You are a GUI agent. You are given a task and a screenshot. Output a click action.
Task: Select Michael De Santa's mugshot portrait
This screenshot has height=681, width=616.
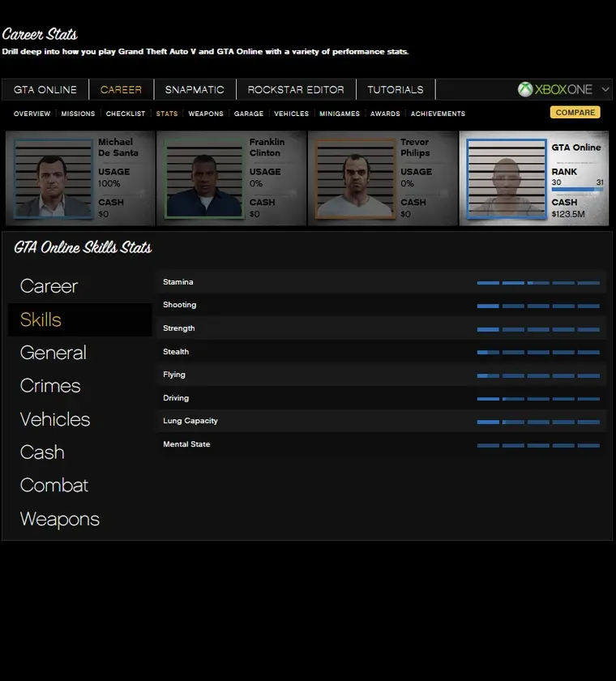coord(53,178)
